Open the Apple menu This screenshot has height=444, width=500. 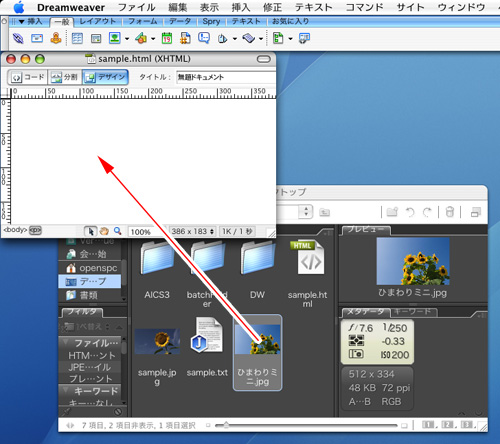tap(19, 7)
